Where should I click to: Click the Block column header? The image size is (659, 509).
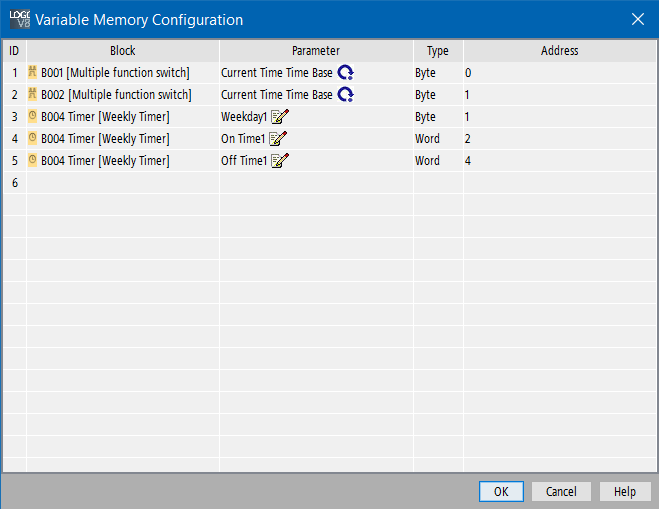tap(123, 51)
